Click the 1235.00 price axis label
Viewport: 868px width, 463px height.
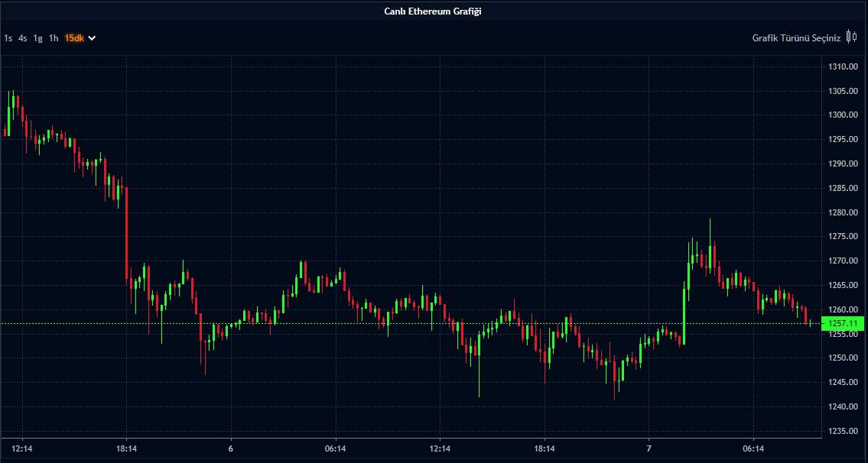click(843, 430)
